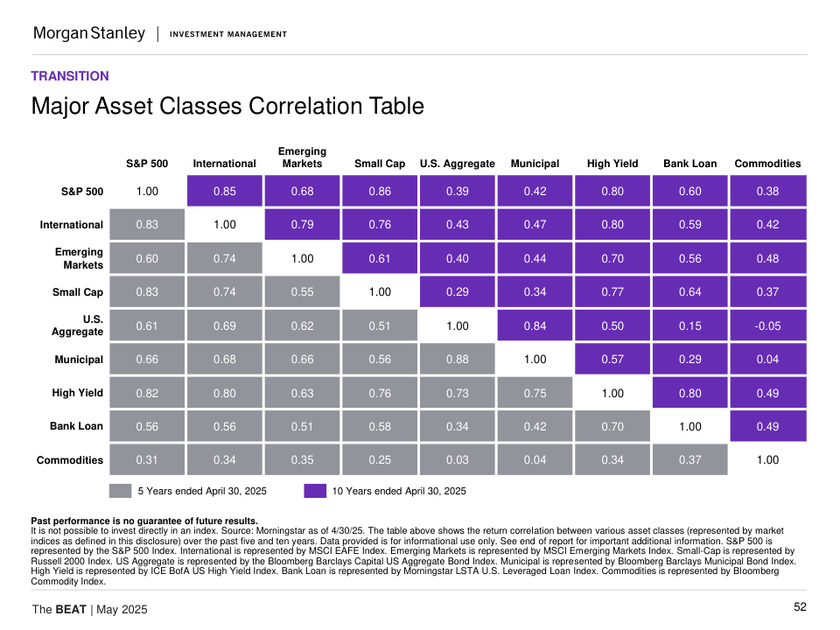Click the Commodities column header
The image size is (840, 630).
767,164
